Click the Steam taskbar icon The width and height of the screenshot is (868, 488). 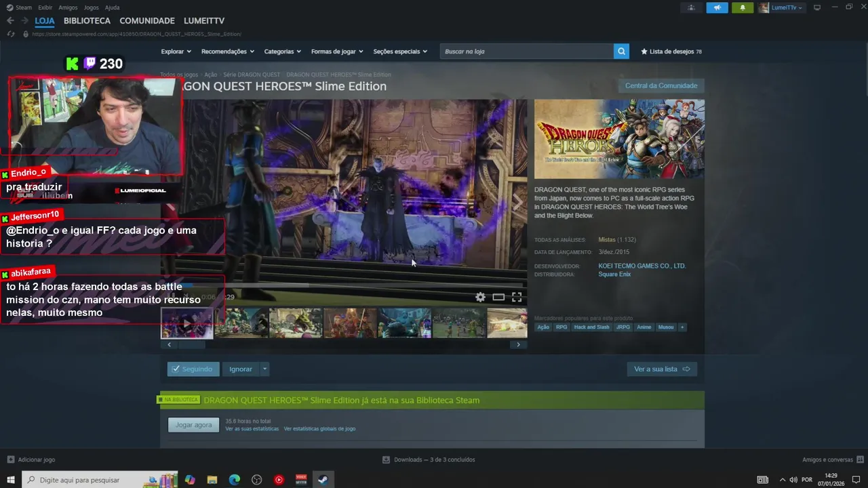tap(323, 480)
